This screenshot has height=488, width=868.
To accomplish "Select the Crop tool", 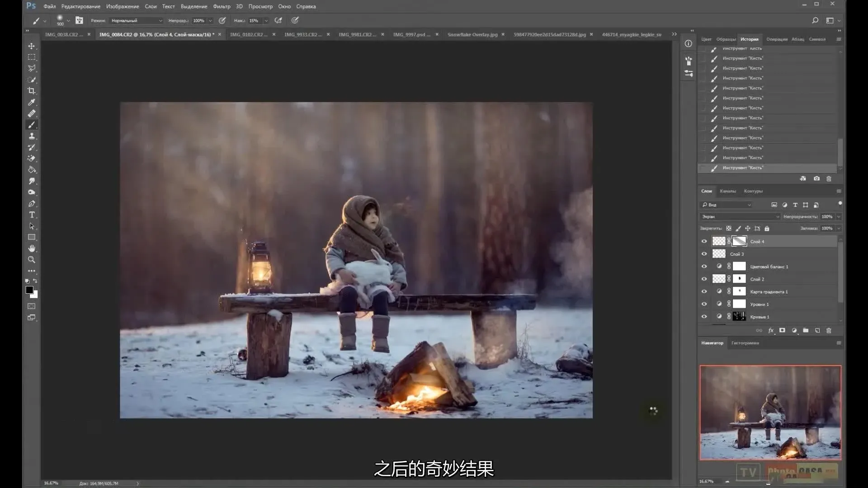I will (31, 91).
